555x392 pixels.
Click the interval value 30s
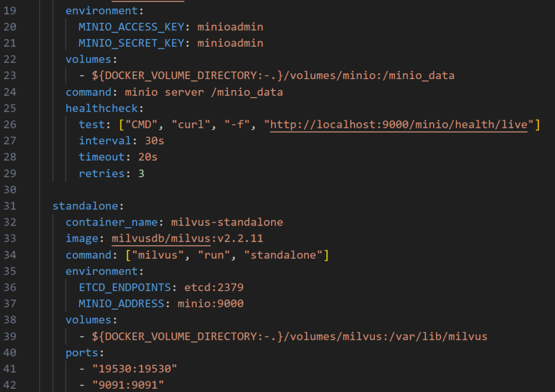point(154,141)
